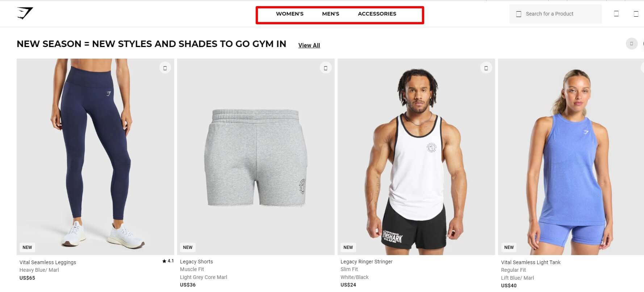The image size is (644, 292).
Task: Wishlist the Legacy Ringer Stringer heart icon
Action: (486, 68)
